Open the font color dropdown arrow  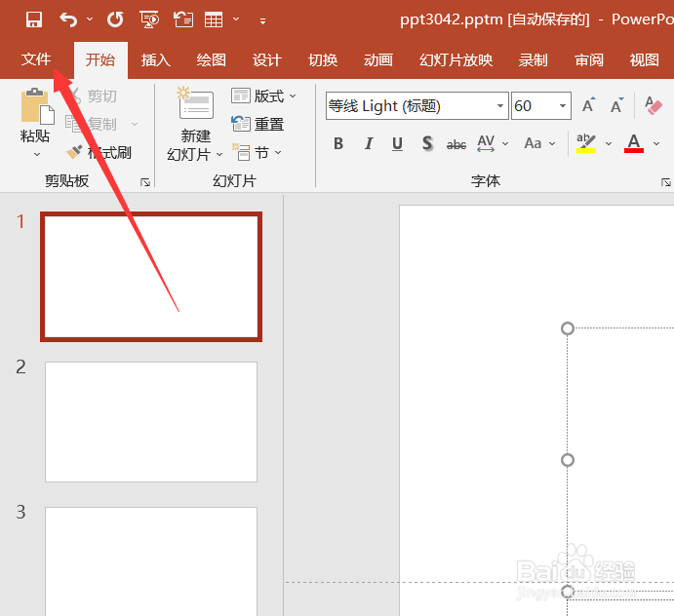656,143
